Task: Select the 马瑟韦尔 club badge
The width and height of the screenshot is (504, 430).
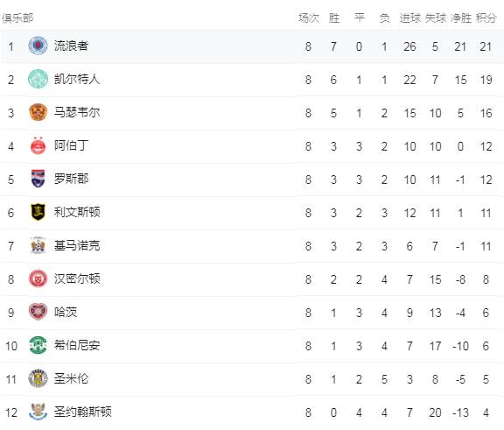Action: [38, 112]
